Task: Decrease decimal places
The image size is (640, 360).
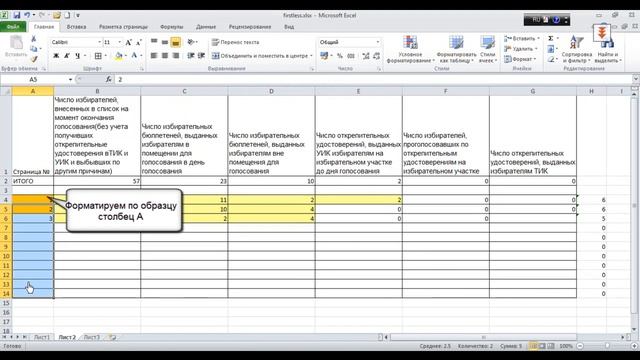Action: [x=376, y=56]
